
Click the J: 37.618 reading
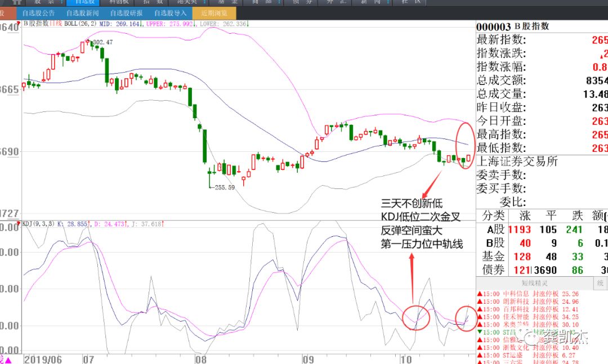pyautogui.click(x=147, y=224)
